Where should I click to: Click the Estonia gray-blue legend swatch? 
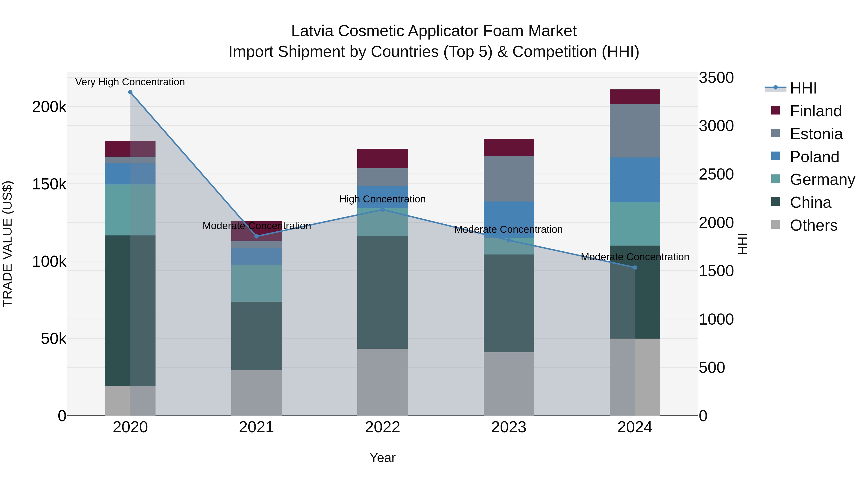point(775,133)
